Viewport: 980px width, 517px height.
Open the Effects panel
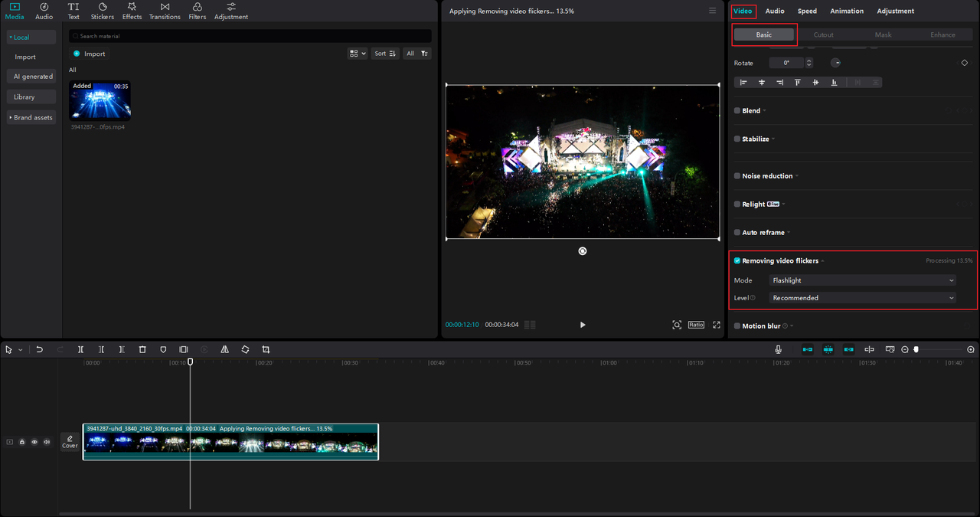point(132,11)
